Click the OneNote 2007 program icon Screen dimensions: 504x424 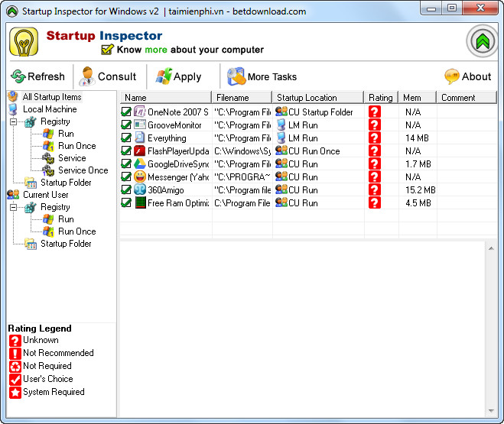pos(139,112)
